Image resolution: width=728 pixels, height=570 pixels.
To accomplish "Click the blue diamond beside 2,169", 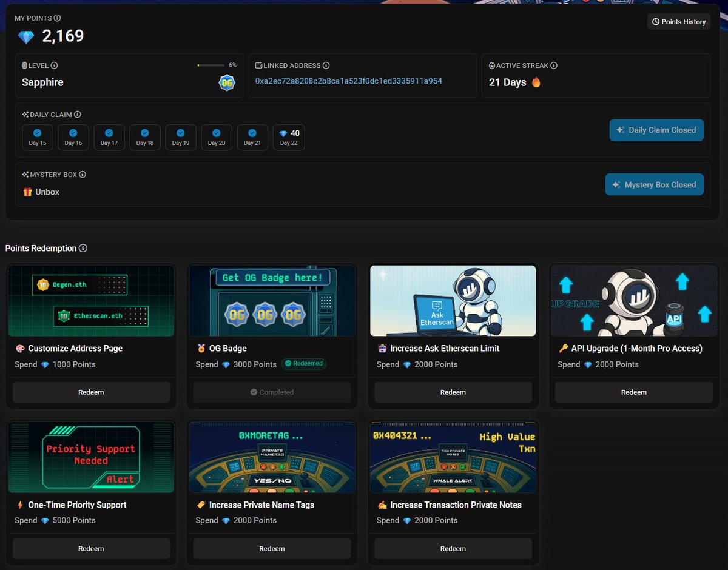I will [x=26, y=37].
